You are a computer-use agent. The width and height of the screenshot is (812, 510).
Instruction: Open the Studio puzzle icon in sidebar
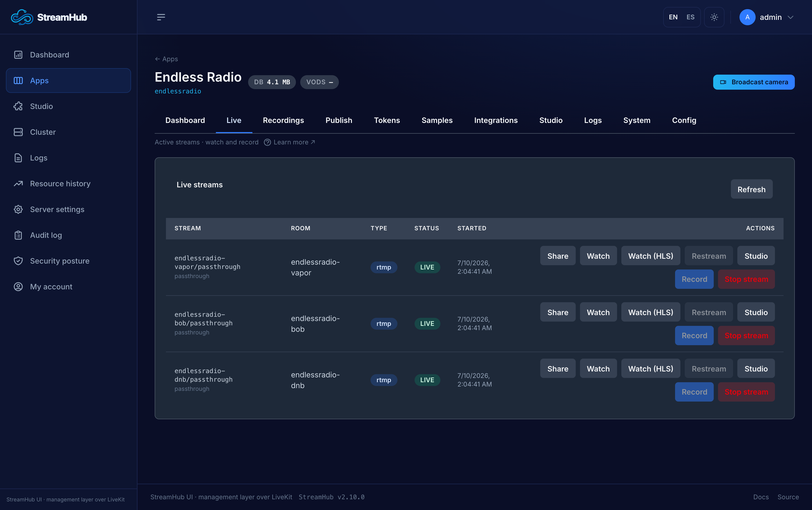[18, 106]
